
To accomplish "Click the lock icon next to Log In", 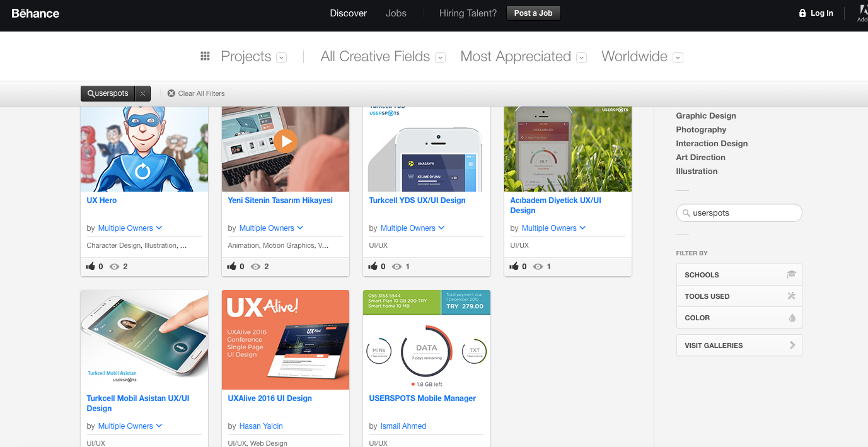I will (x=802, y=13).
